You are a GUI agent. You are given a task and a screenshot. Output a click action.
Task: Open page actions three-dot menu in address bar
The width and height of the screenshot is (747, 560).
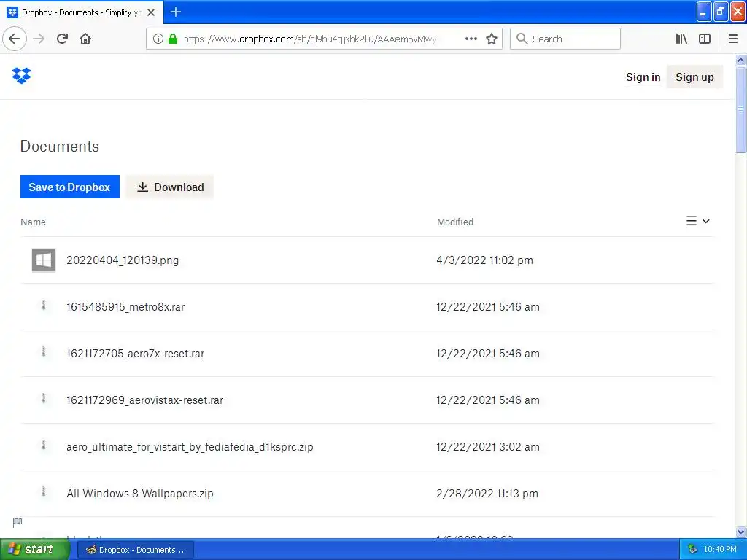click(471, 39)
